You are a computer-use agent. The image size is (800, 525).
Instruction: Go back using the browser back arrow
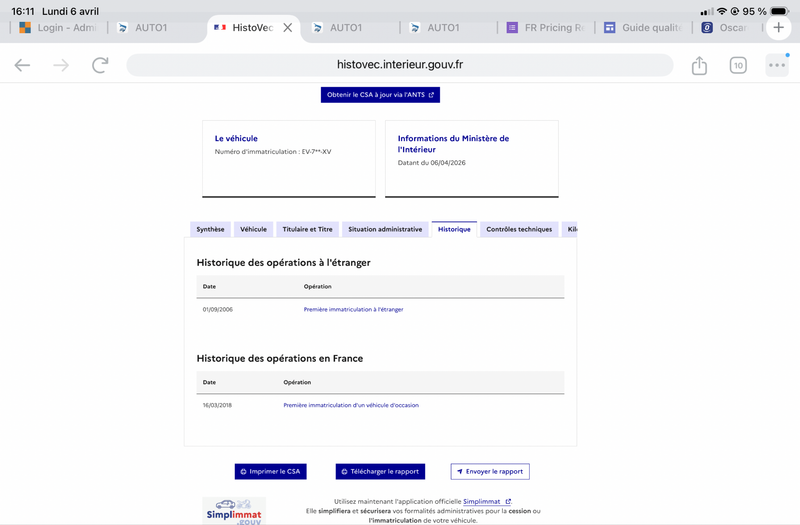[22, 65]
